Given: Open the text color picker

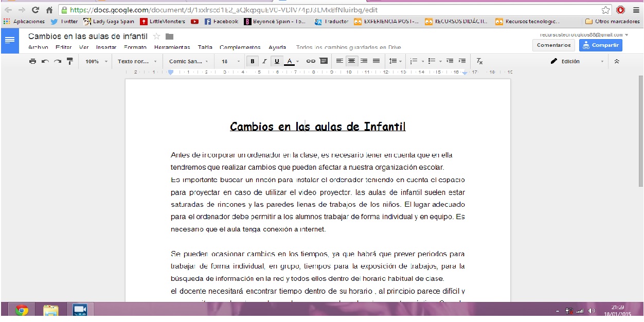Looking at the screenshot, I should [290, 61].
